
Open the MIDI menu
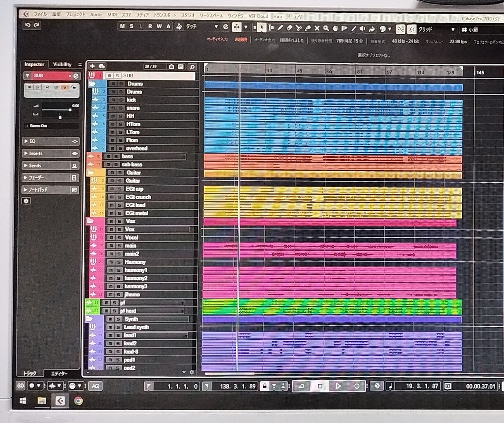point(112,14)
